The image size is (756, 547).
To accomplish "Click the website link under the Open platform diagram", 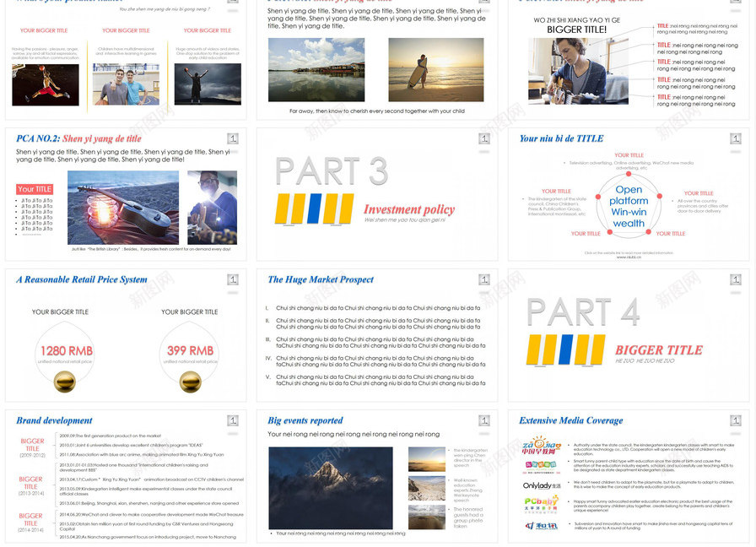I will click(x=629, y=257).
